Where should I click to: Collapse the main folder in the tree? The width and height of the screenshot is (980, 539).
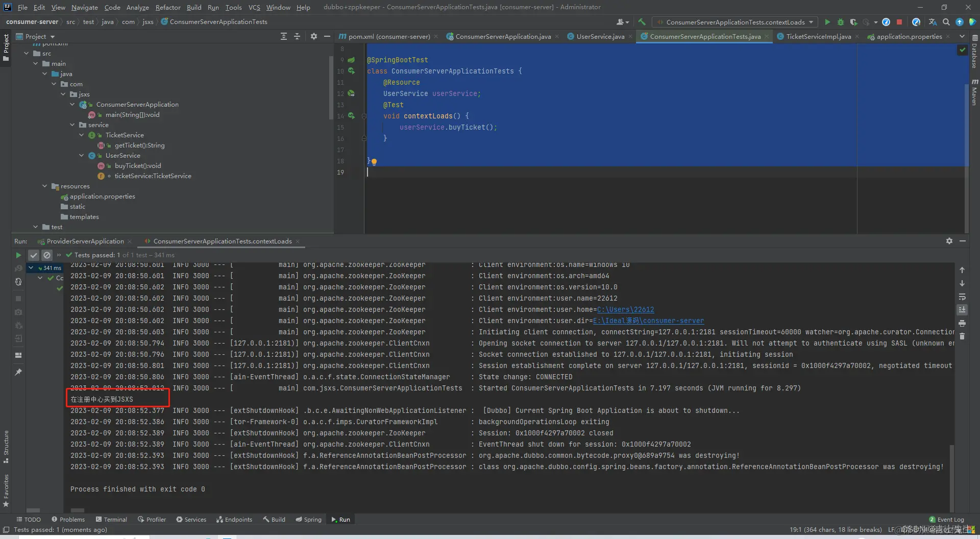coord(36,63)
